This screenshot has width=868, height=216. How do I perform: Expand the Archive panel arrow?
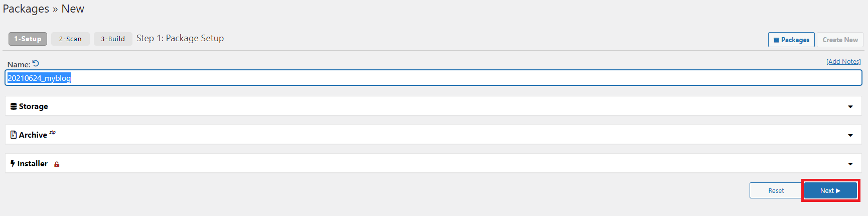[850, 135]
